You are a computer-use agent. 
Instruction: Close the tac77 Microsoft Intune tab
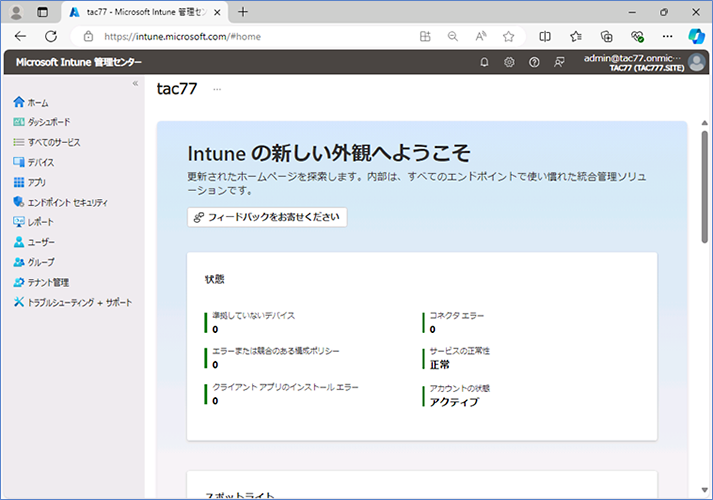point(217,12)
